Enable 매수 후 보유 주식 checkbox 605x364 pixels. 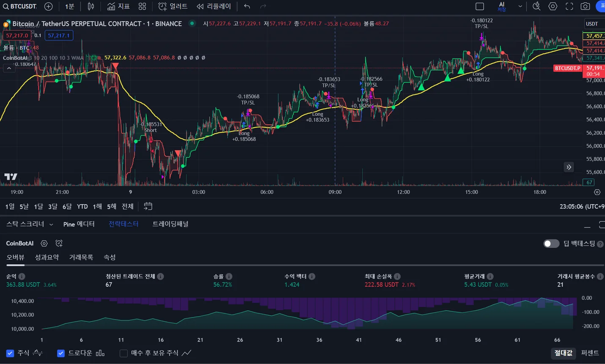point(124,353)
